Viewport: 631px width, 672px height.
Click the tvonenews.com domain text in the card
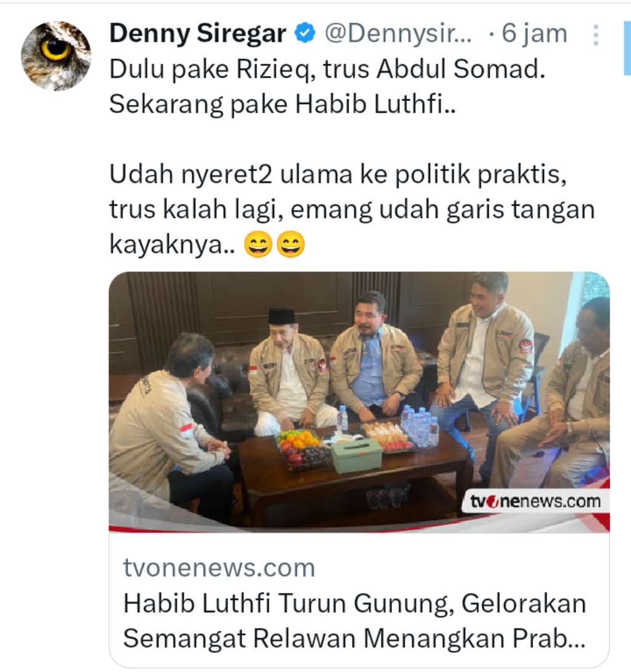[219, 568]
